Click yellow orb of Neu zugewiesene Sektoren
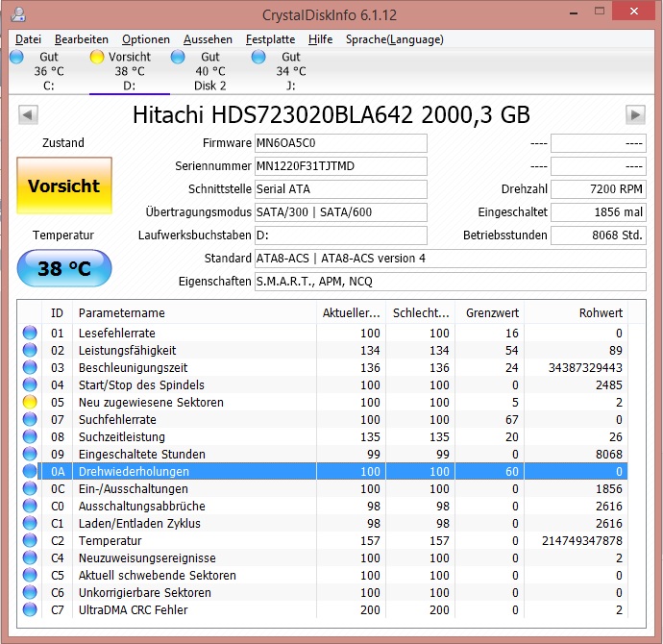Image resolution: width=663 pixels, height=644 pixels. pos(30,402)
